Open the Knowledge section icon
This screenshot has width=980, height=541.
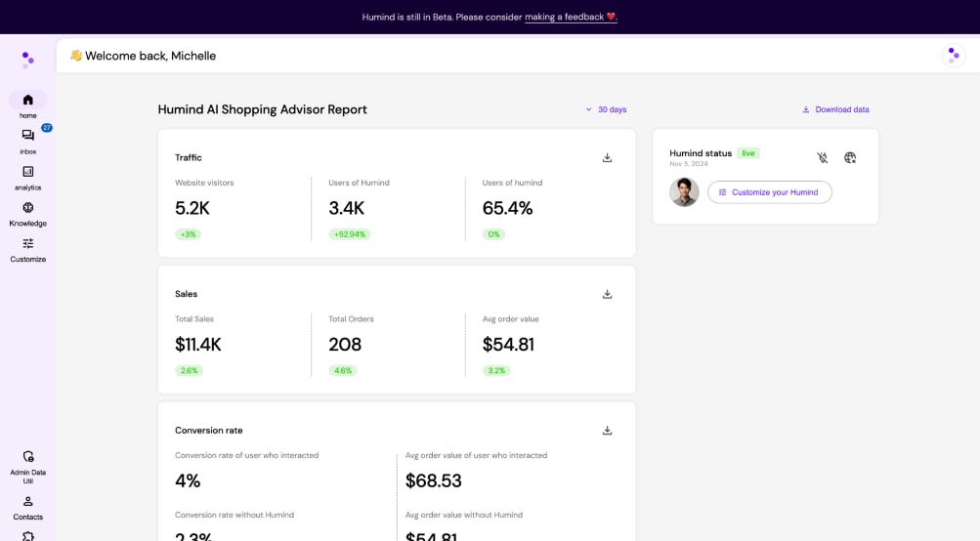coord(28,207)
